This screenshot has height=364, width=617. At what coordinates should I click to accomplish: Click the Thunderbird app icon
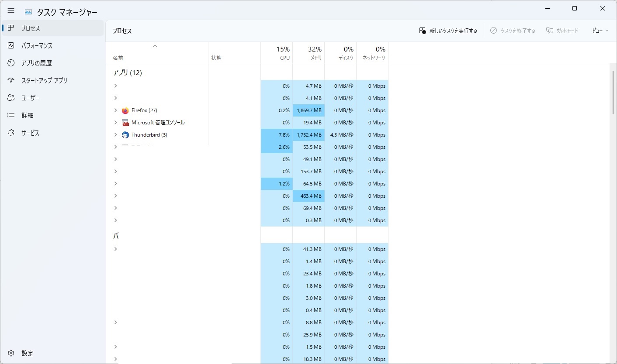tap(125, 135)
